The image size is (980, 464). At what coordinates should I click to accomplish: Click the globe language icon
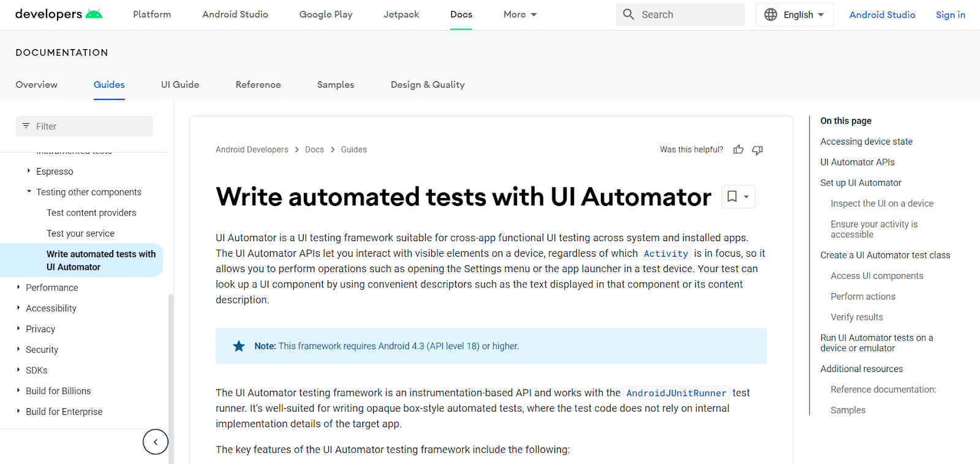coord(771,14)
